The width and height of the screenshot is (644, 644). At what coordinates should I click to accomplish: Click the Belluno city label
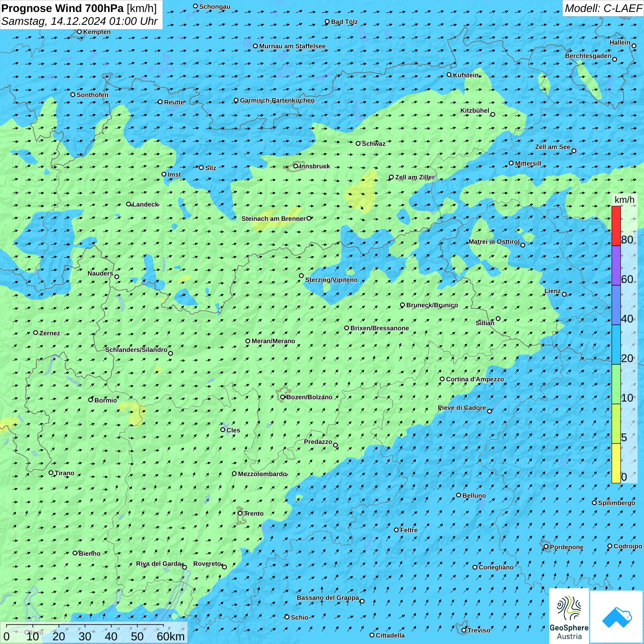click(x=474, y=495)
